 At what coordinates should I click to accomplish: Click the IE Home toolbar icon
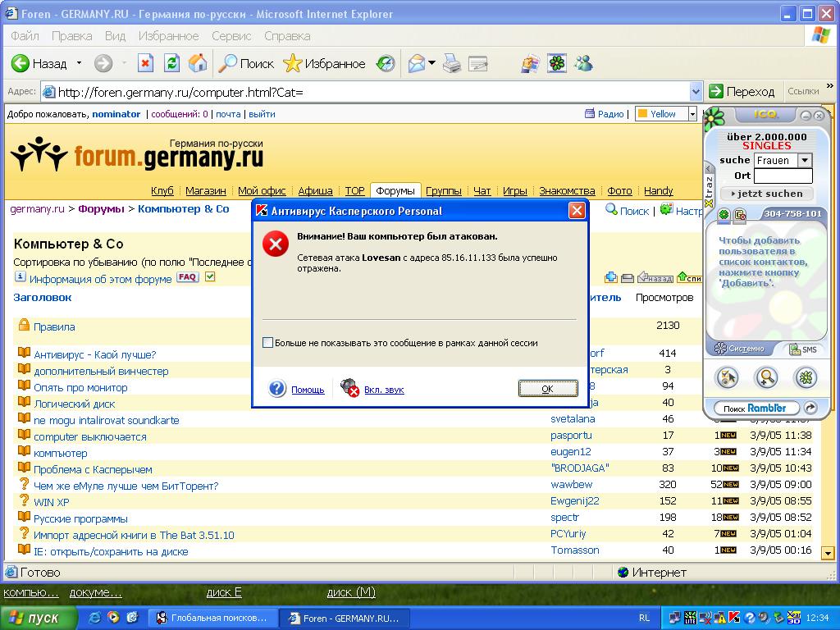(x=197, y=63)
